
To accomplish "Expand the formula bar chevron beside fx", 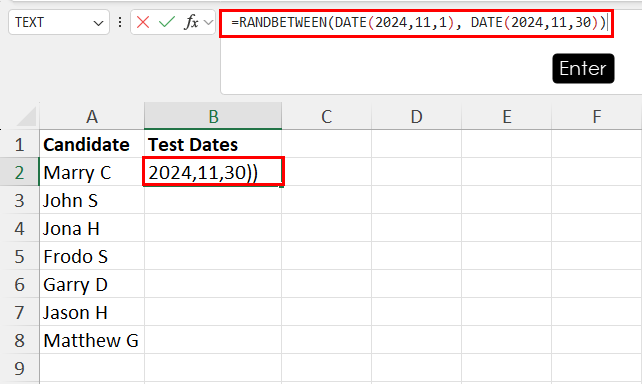I will tap(208, 22).
